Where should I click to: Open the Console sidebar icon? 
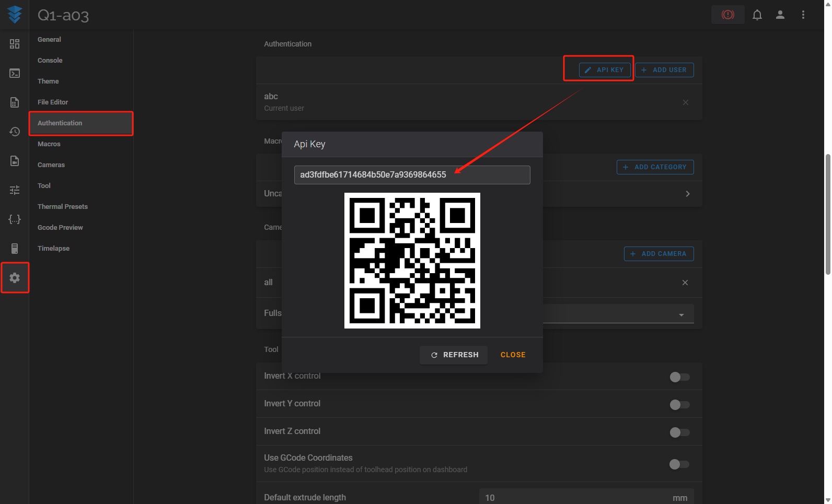15,73
